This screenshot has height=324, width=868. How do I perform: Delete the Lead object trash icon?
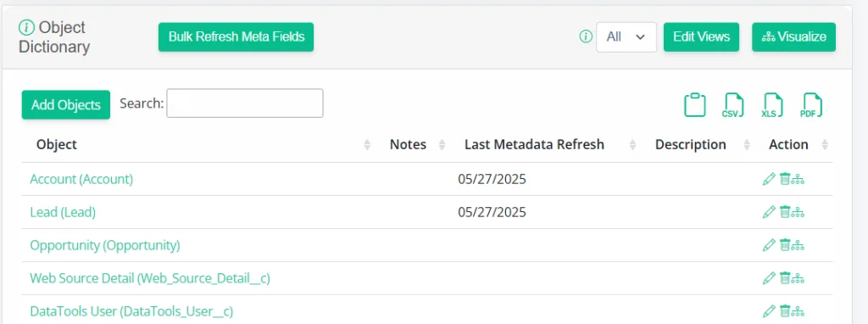pos(784,211)
